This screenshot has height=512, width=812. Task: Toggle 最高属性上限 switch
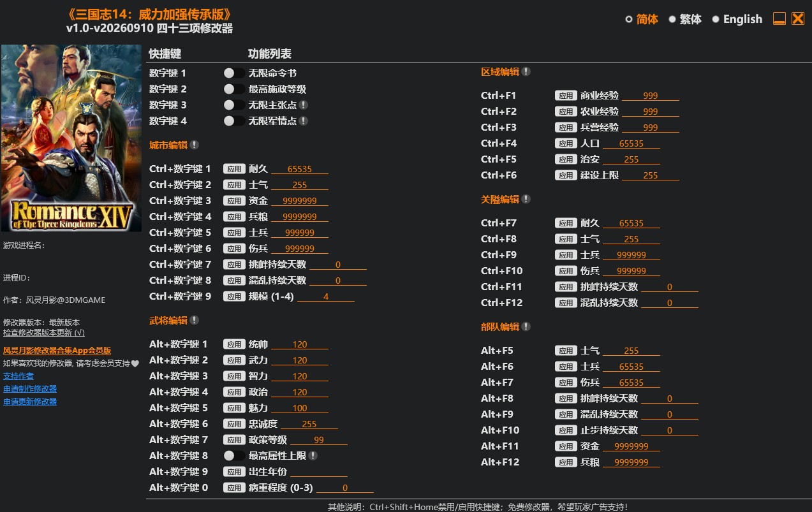point(234,455)
